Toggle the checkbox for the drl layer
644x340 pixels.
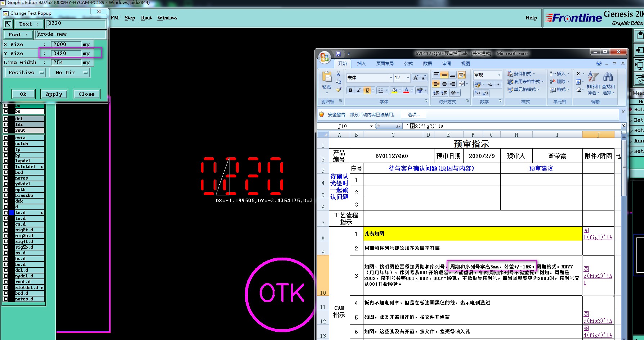tap(6, 119)
